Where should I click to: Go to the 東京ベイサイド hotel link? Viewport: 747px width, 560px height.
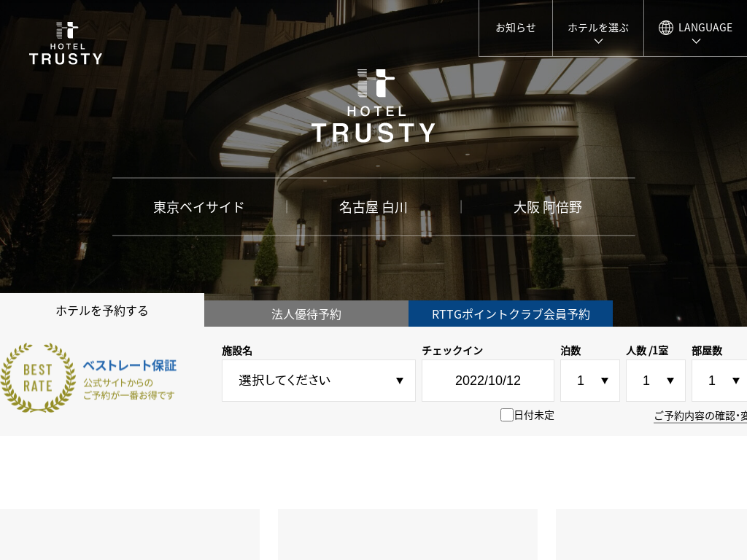pyautogui.click(x=199, y=207)
